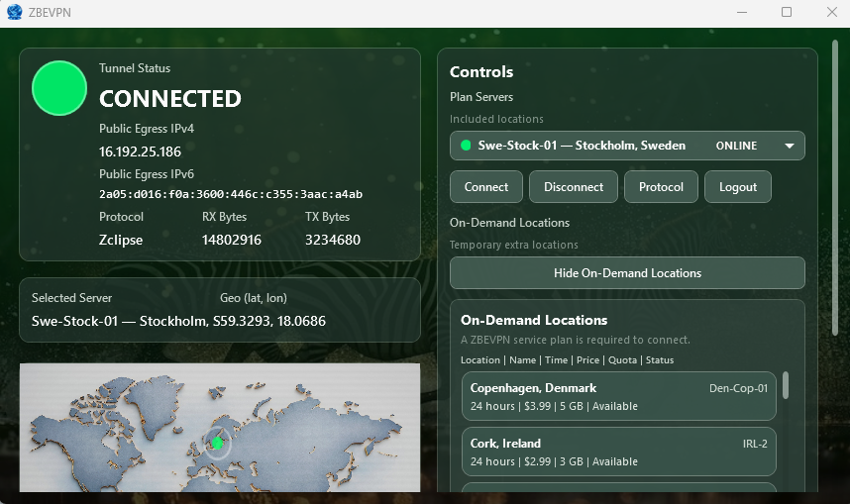Click the Public Egress IPv6 label

pos(147,174)
